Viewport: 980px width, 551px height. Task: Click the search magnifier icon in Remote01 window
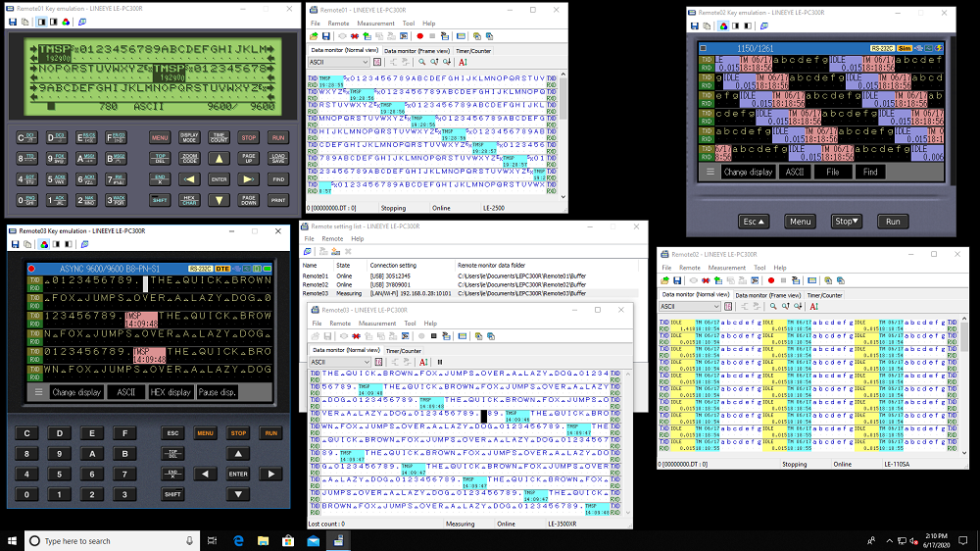(x=421, y=62)
